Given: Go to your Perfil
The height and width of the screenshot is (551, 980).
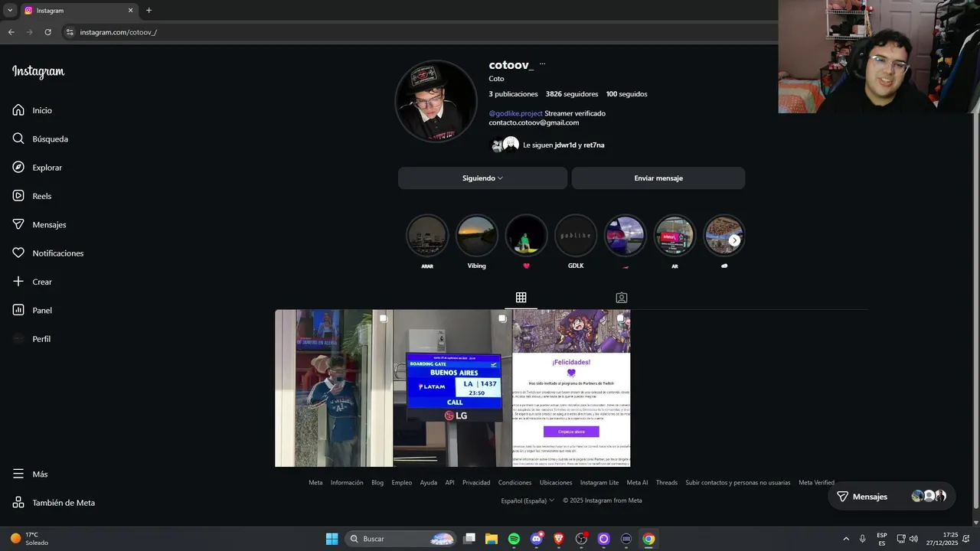Looking at the screenshot, I should [x=31, y=339].
